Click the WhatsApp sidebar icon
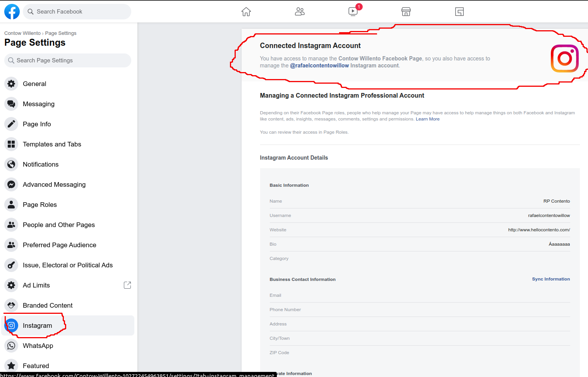This screenshot has width=588, height=377. [12, 346]
